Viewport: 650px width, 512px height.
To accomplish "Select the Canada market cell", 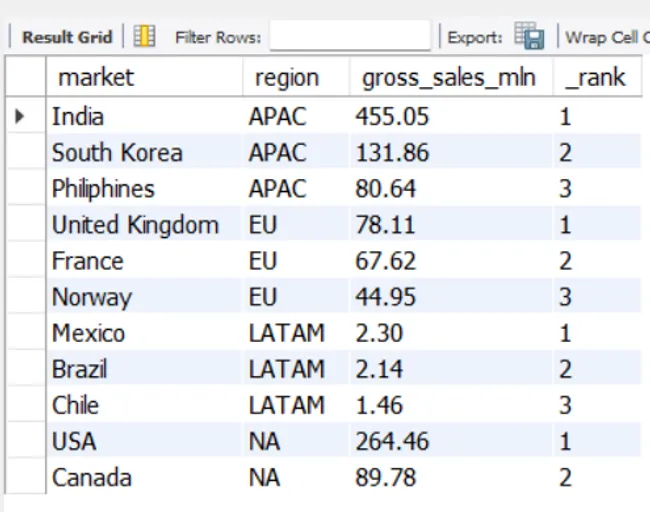I will point(92,477).
